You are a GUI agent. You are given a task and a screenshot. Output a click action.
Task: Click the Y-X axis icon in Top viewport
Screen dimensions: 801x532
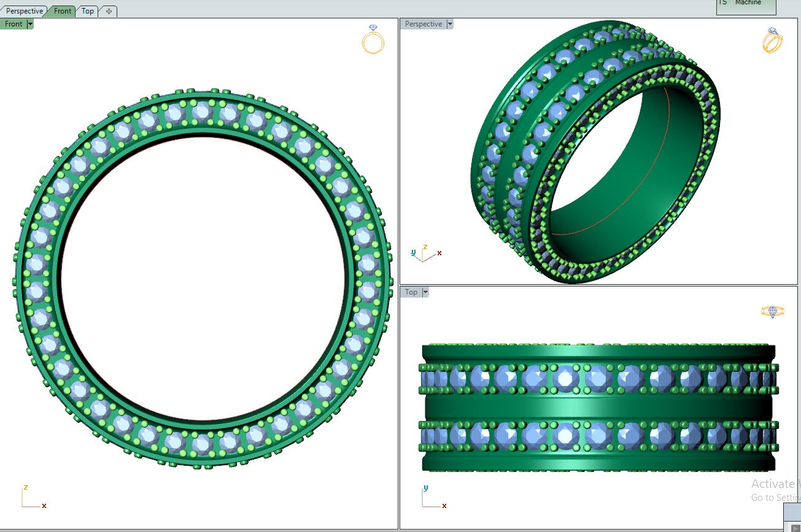coord(432,498)
